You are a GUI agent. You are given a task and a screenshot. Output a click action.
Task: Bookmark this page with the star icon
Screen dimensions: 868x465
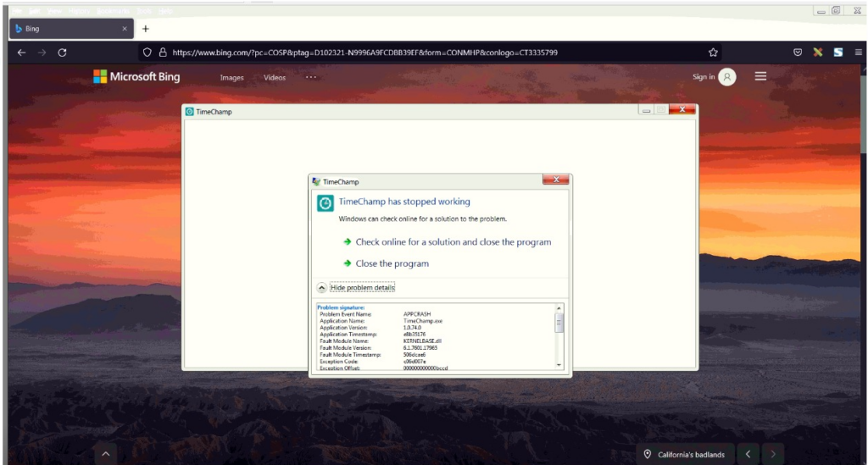(x=713, y=53)
